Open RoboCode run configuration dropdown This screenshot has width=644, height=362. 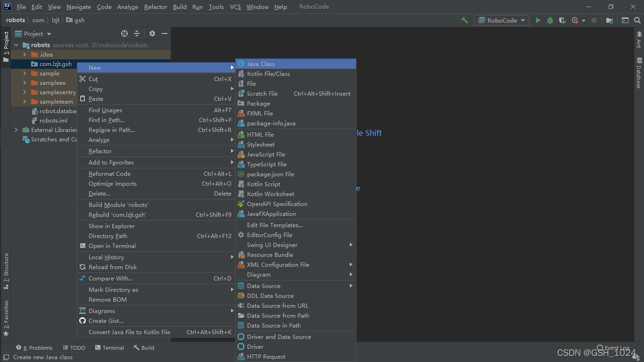502,20
